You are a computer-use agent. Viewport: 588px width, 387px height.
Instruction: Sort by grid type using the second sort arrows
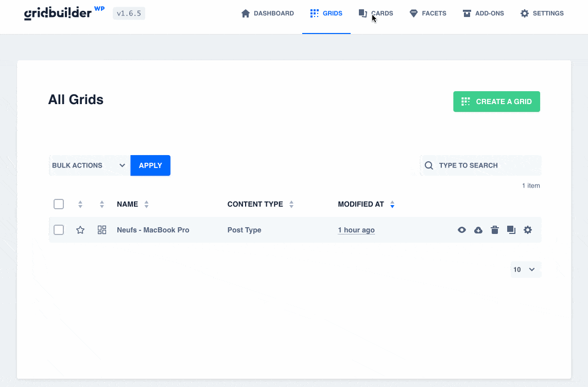tap(102, 204)
